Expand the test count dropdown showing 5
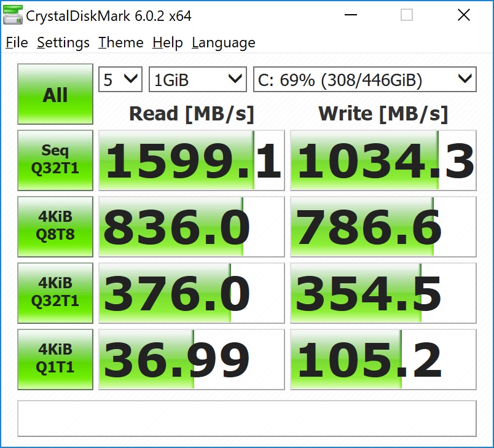Viewport: 494px width, 448px height. pyautogui.click(x=120, y=79)
